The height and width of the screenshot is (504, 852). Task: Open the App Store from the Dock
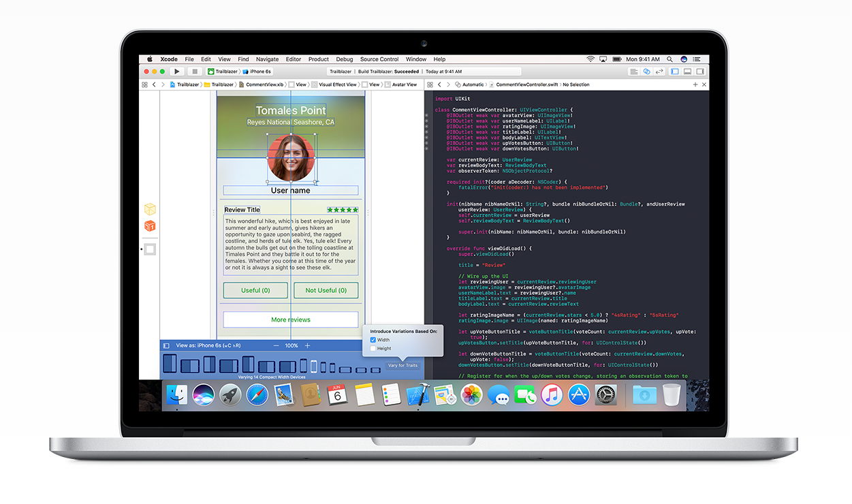tap(579, 395)
